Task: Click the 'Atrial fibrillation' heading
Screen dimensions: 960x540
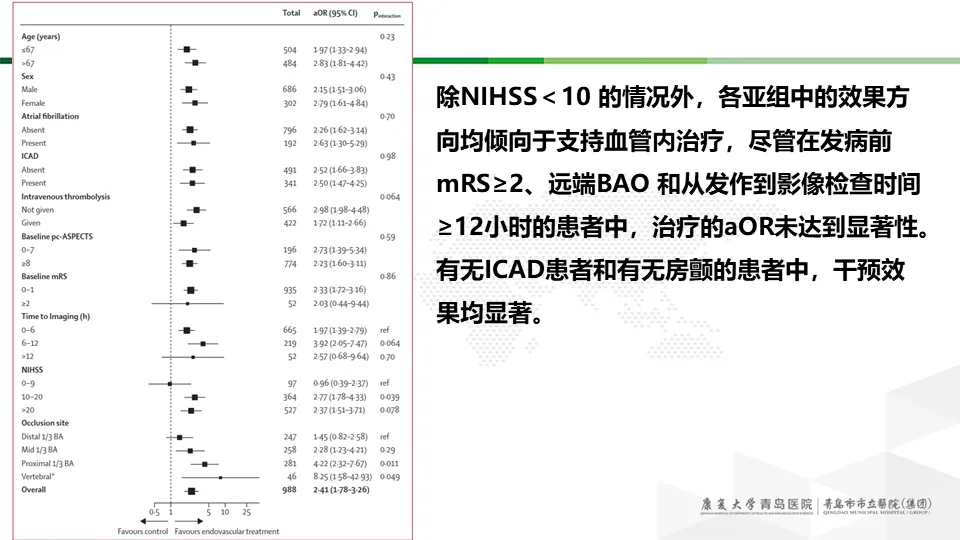Action: click(x=50, y=116)
